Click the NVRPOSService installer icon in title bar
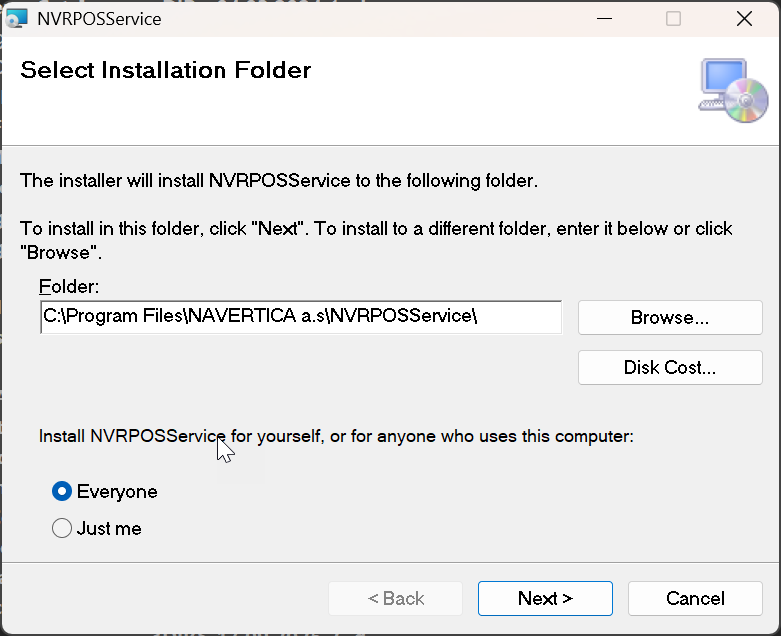781x636 pixels. coord(17,18)
